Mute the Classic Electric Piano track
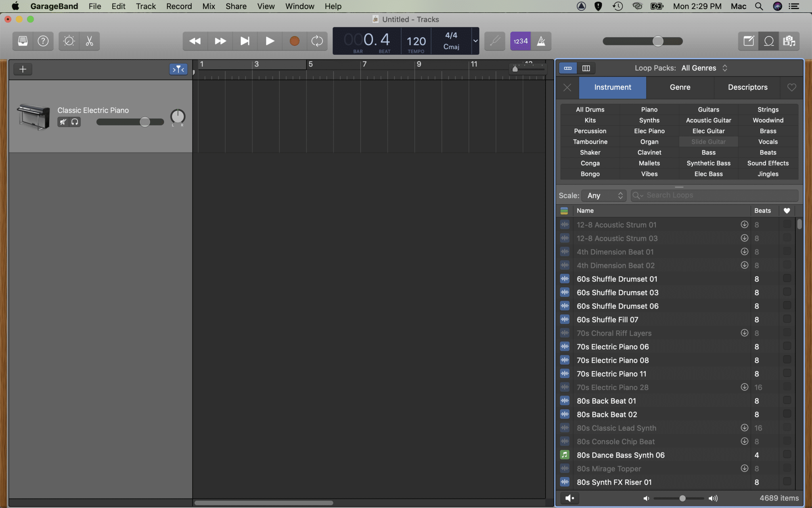 pos(63,122)
